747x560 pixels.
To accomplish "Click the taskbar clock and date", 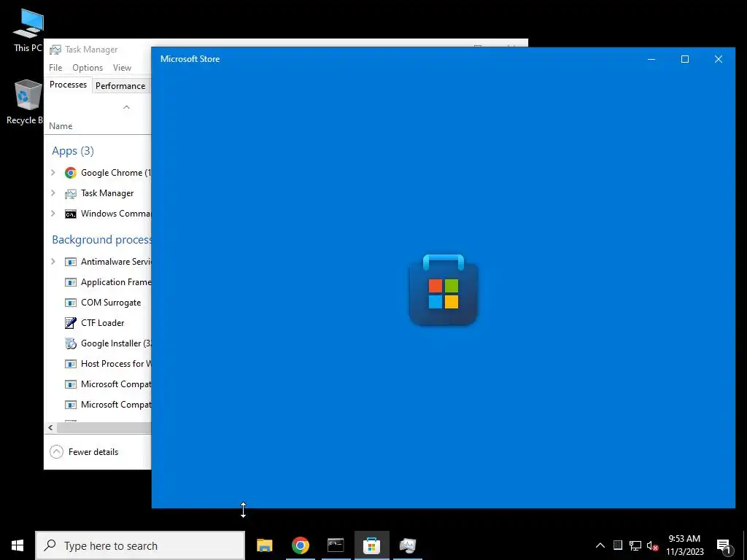I will tap(684, 545).
